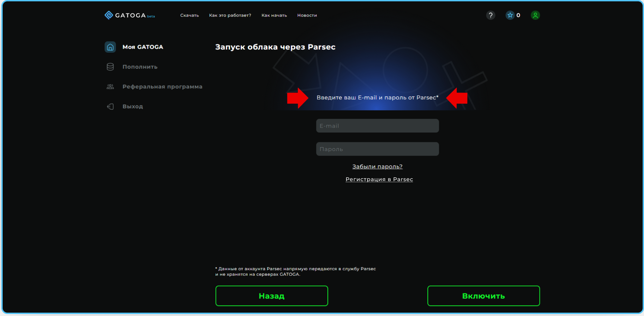Focus the Пароль input field
The height and width of the screenshot is (316, 644).
tap(377, 149)
